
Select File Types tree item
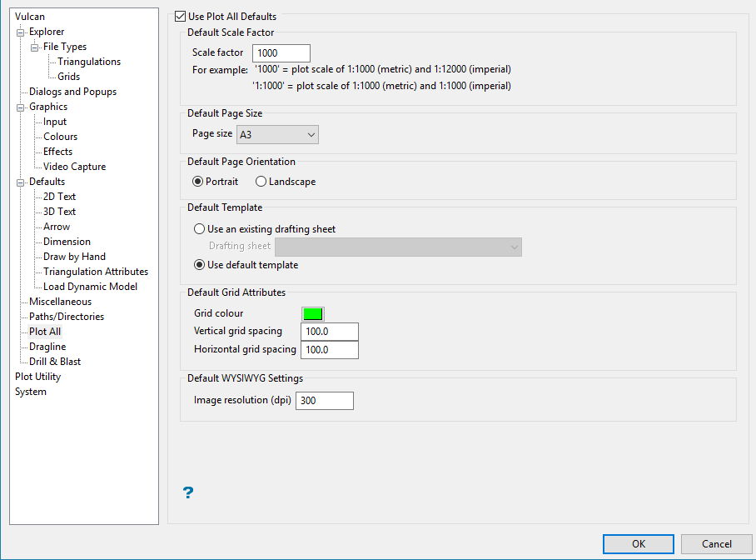(65, 47)
